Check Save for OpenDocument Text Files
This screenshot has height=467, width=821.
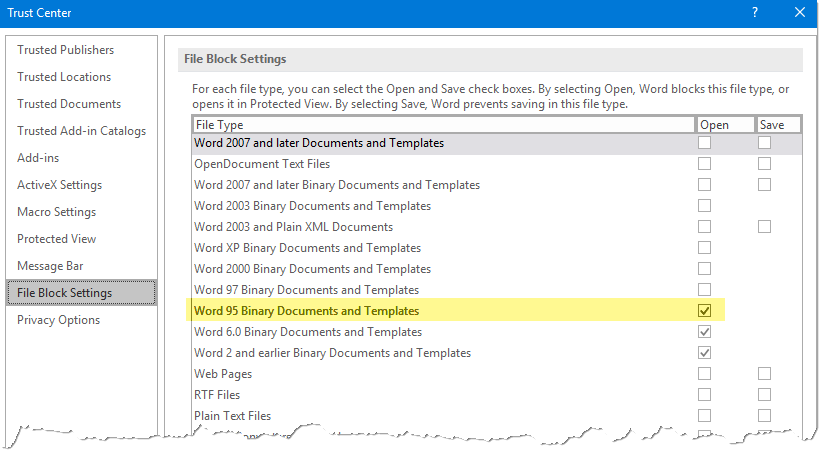(764, 163)
